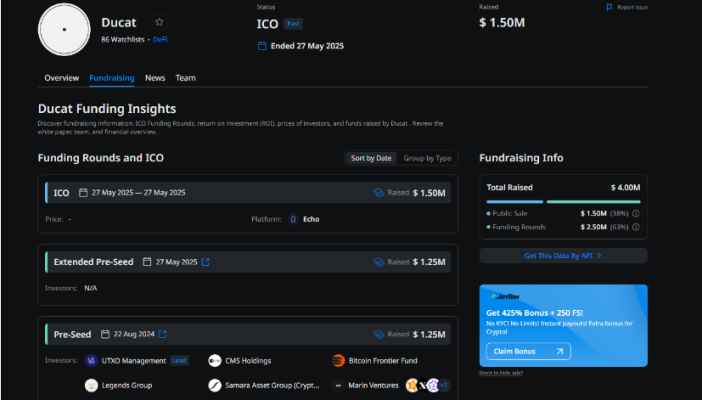Screen dimensions: 702x400
Task: Click the Report issue flag icon
Action: (610, 7)
